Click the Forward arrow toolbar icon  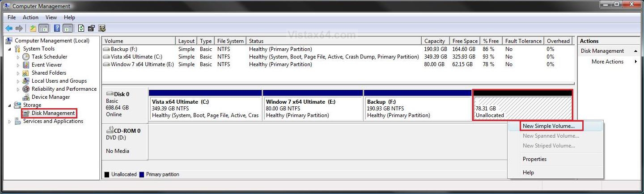pyautogui.click(x=19, y=28)
